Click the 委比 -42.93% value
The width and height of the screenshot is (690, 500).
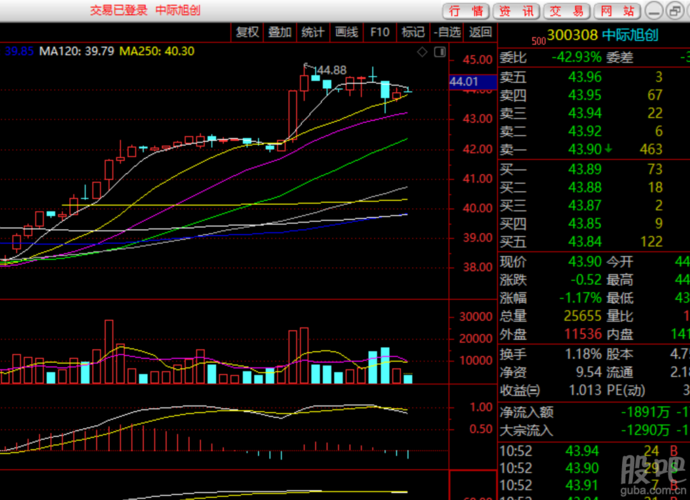pos(576,57)
